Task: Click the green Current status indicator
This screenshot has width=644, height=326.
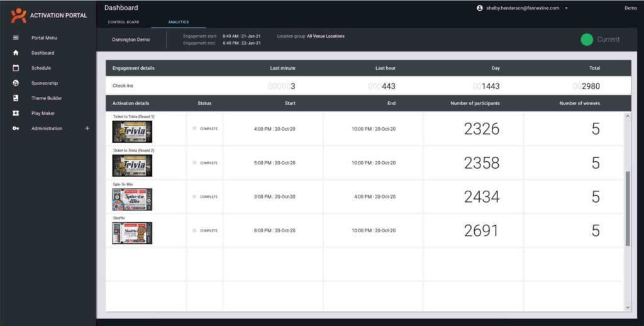Action: click(x=587, y=40)
